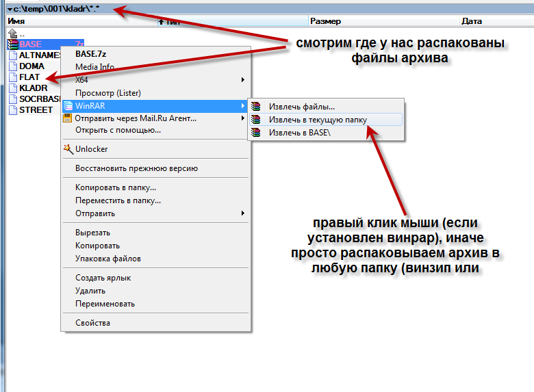The height and width of the screenshot is (392, 534).
Task: Select 'Свойства' from the context menu
Action: click(92, 323)
